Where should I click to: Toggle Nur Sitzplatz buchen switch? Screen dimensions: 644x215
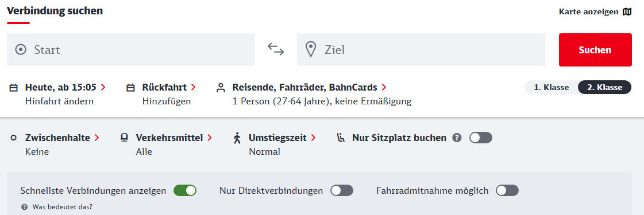click(481, 138)
